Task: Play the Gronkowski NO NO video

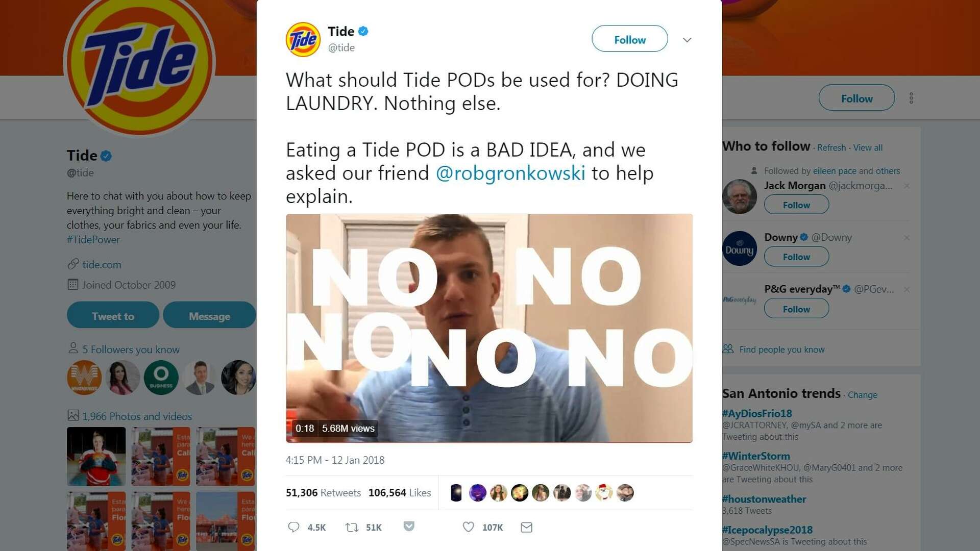Action: (489, 328)
